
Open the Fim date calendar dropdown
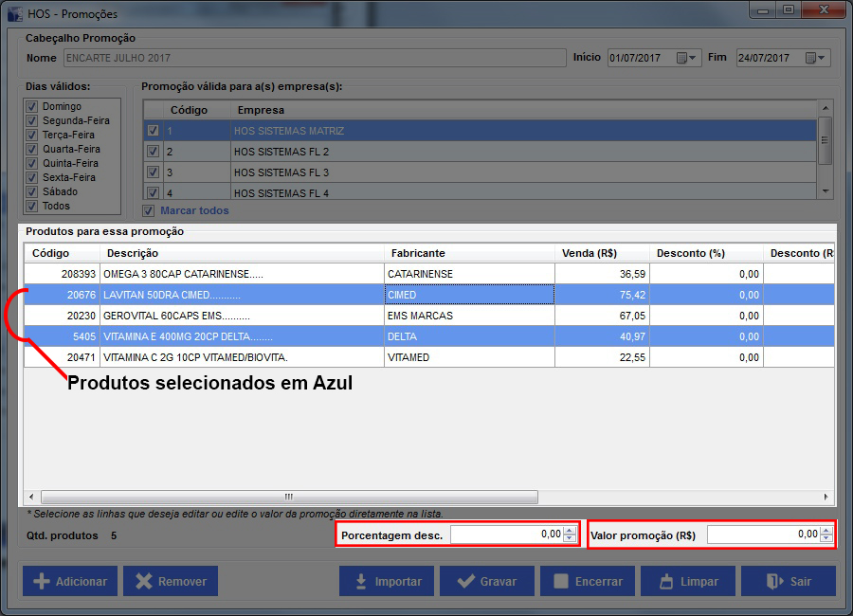[x=815, y=58]
